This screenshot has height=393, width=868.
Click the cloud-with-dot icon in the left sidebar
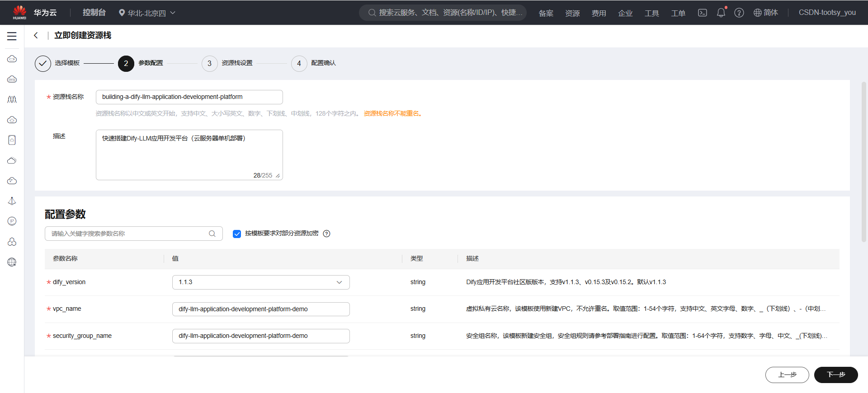(12, 181)
